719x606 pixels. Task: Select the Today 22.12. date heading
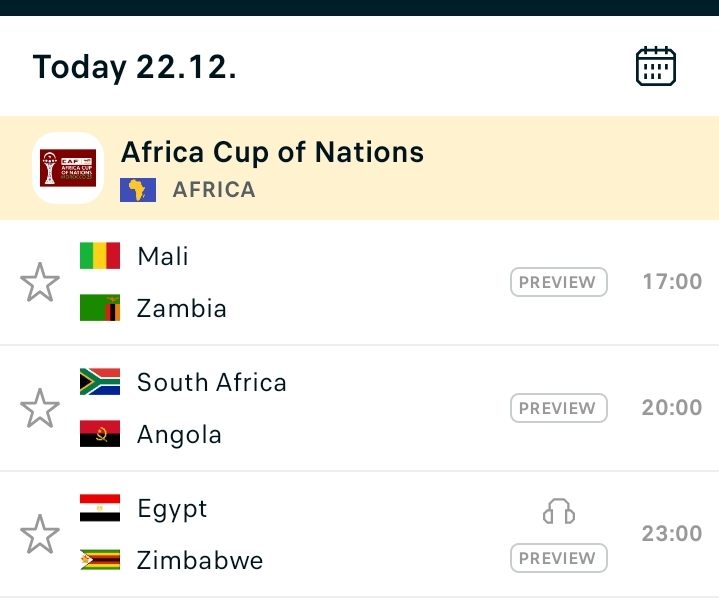point(134,67)
